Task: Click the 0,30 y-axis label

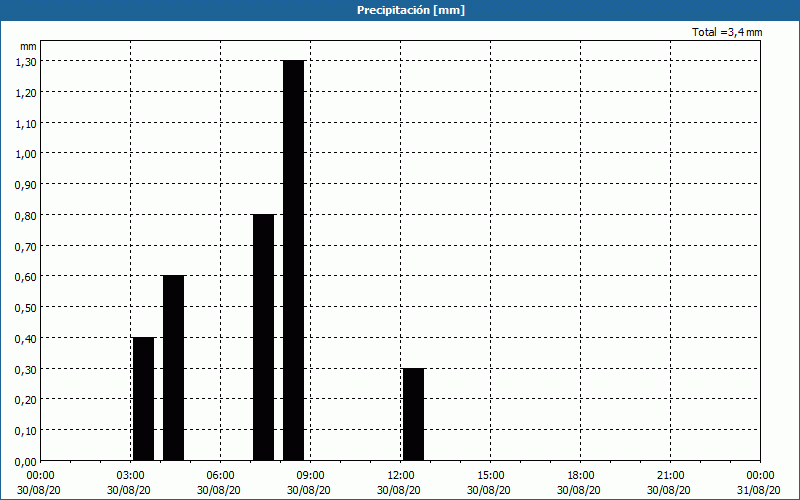Action: click(x=26, y=369)
